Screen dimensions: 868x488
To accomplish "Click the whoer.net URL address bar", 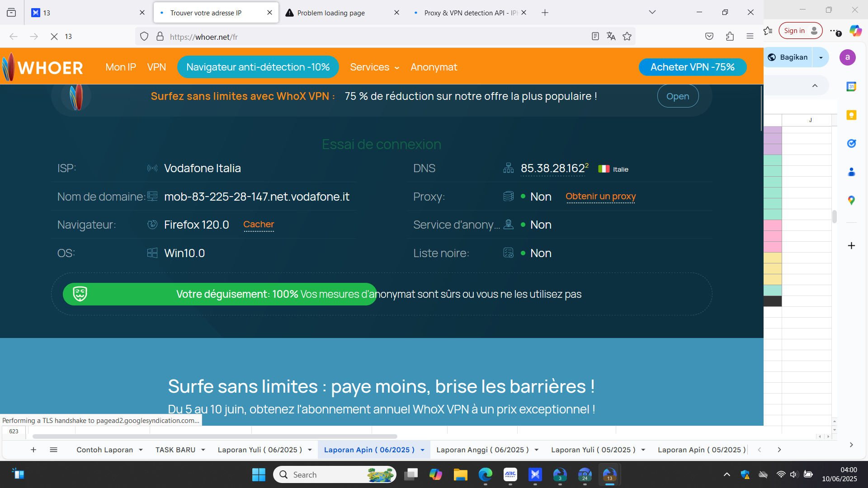I will click(362, 37).
